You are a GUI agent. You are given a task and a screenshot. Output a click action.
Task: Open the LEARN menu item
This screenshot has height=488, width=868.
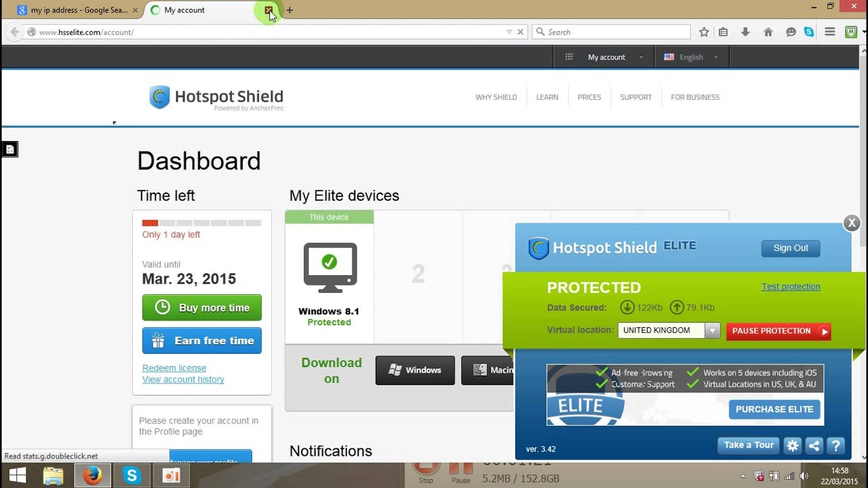(547, 98)
